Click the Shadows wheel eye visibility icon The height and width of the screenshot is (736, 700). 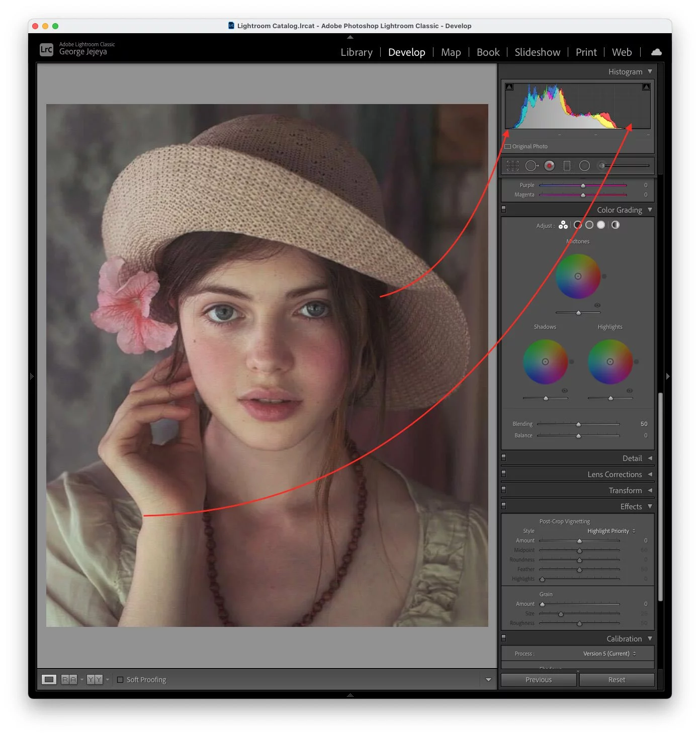pyautogui.click(x=565, y=391)
